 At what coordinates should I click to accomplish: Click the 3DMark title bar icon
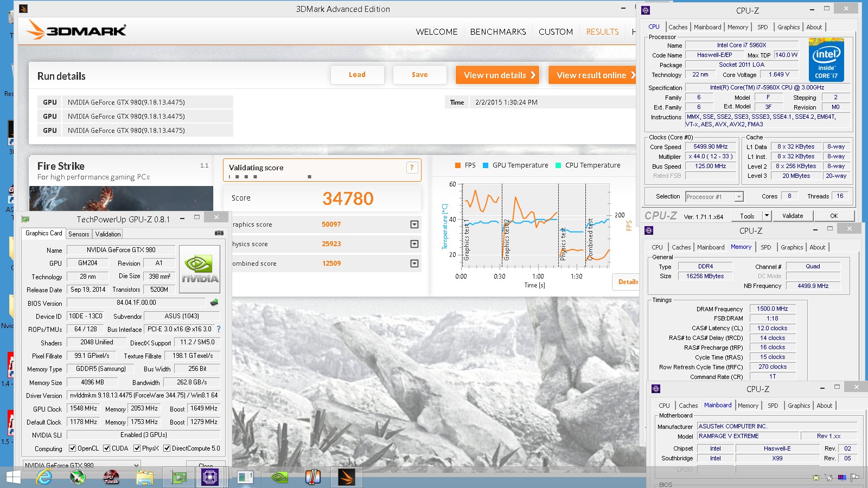[x=23, y=9]
